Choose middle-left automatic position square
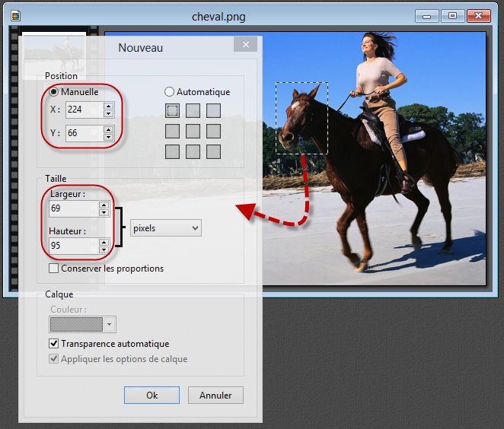The image size is (504, 429). point(173,132)
